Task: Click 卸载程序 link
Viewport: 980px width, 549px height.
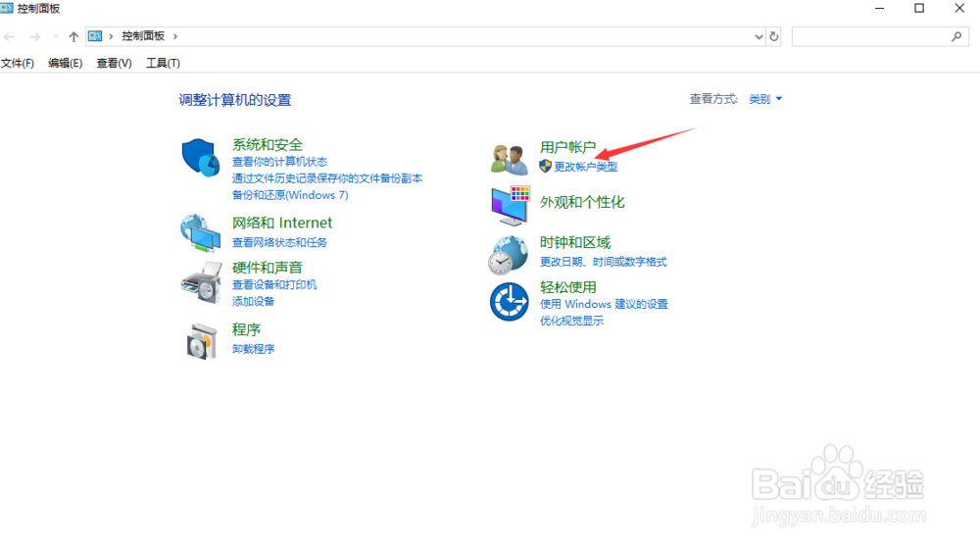Action: pos(253,349)
